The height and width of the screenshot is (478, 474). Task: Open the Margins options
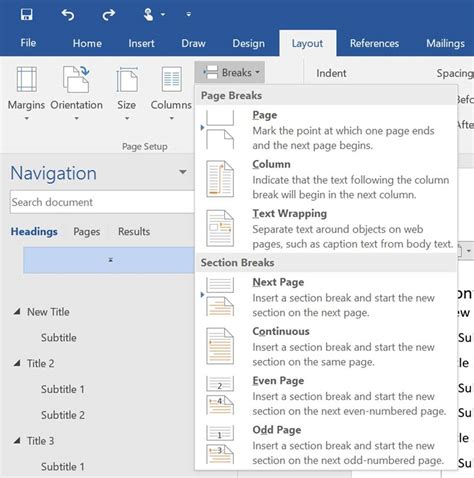click(26, 93)
